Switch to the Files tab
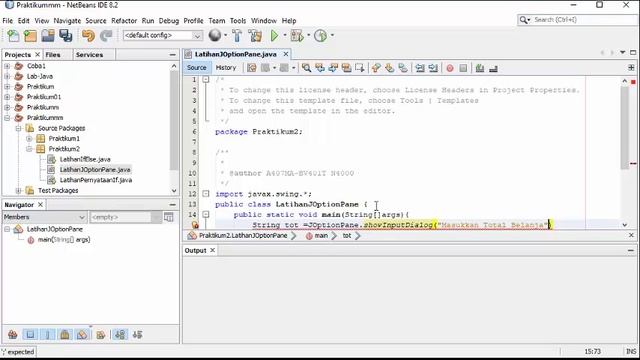The image size is (640, 360). pos(53,55)
